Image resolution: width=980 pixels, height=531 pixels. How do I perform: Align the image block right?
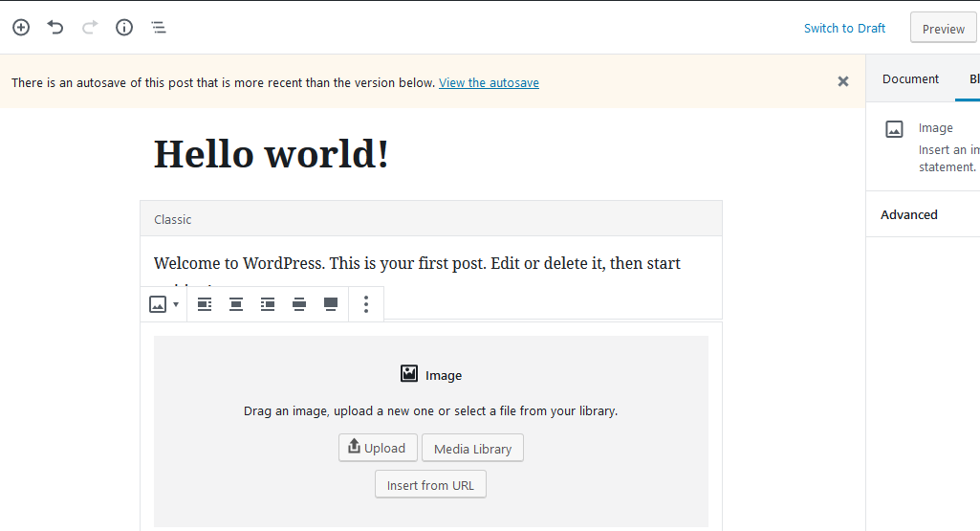268,304
